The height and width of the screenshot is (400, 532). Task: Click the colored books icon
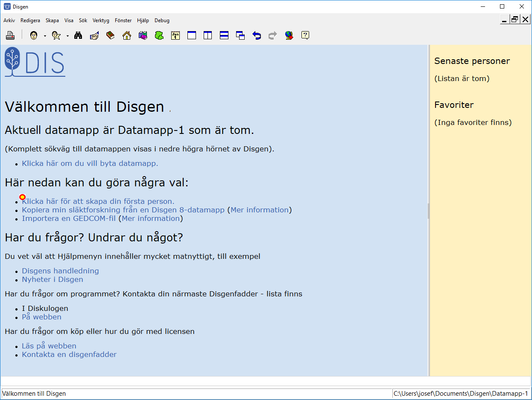pos(143,35)
